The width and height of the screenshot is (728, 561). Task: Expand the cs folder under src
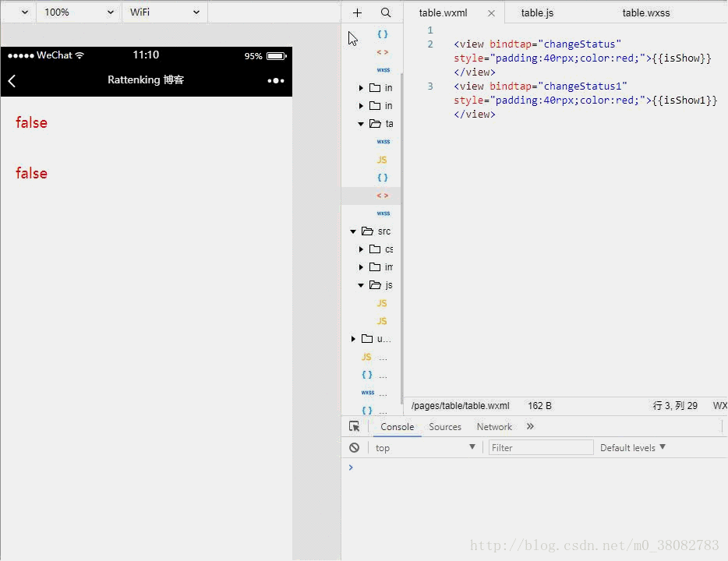coord(361,249)
